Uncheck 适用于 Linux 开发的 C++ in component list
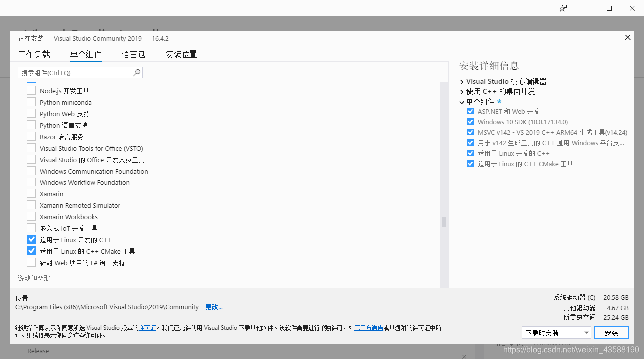This screenshot has height=359, width=644. tap(31, 240)
